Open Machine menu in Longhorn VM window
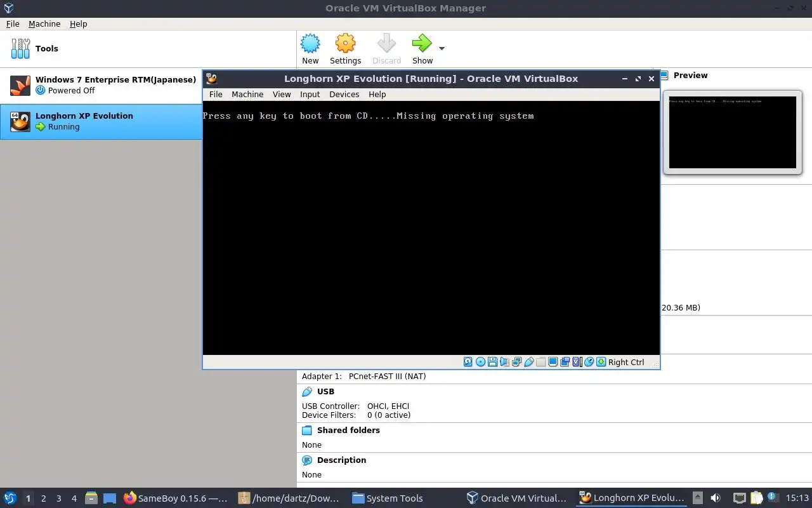 point(247,94)
